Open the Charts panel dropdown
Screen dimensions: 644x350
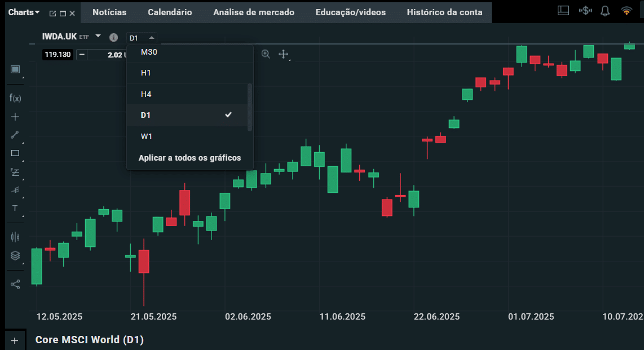pos(24,12)
